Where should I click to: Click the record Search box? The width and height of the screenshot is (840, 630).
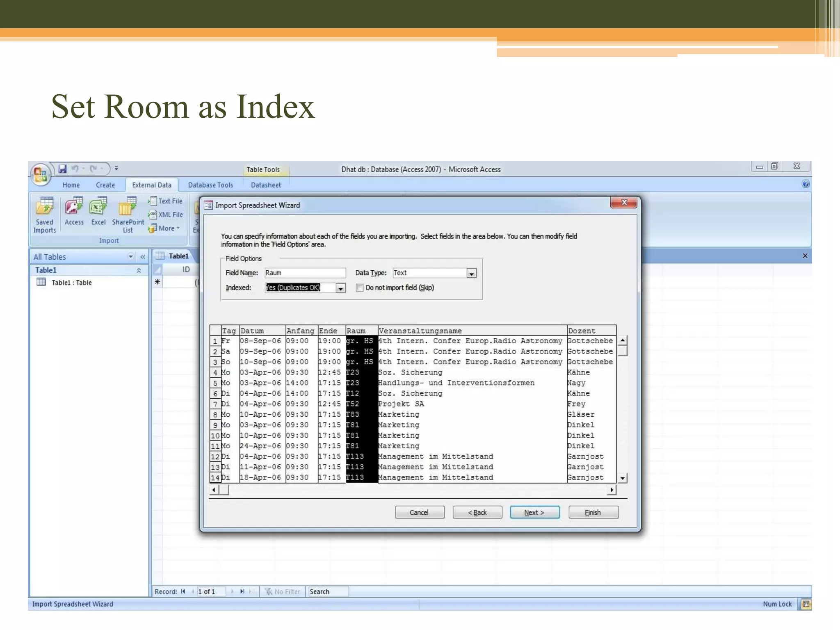[x=328, y=591]
